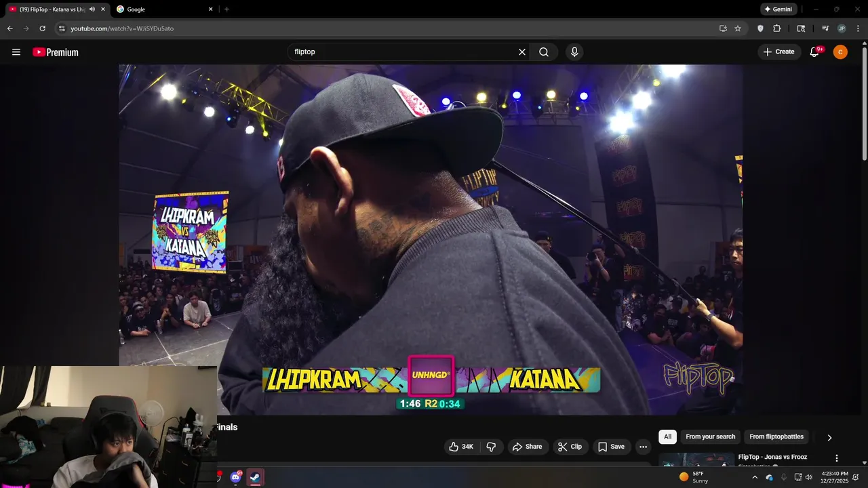Screen dimensions: 868x488
Task: Open the volume speaker tray icon
Action: click(808, 477)
